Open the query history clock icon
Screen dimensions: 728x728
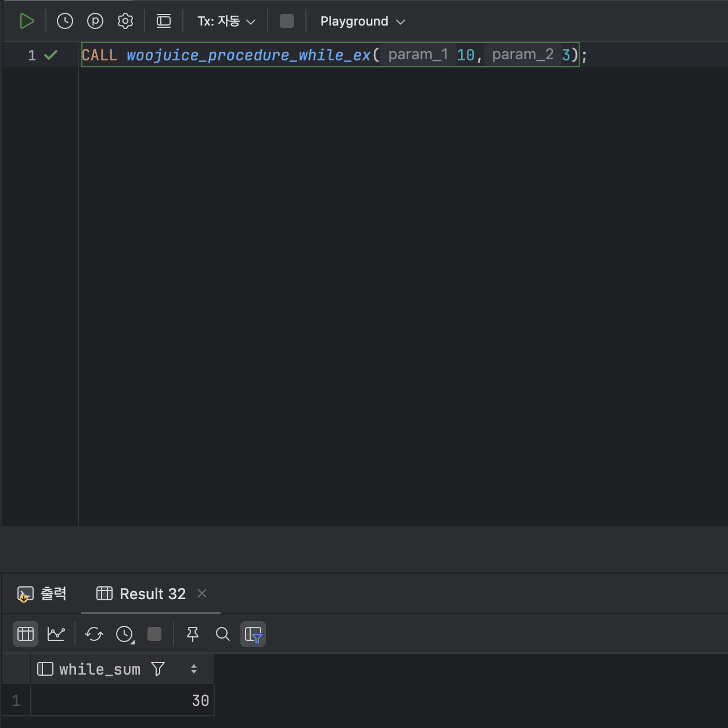coord(65,21)
